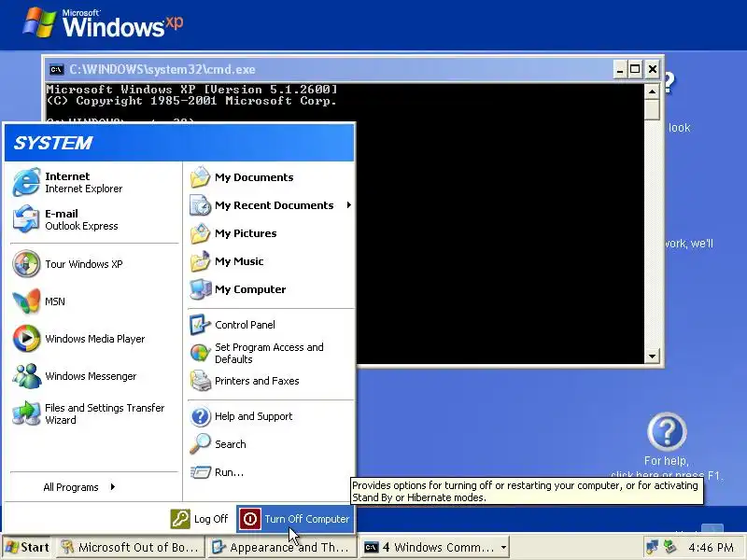
Task: Open the Windows Comm taskbar group dropdown arrow
Action: click(x=503, y=547)
